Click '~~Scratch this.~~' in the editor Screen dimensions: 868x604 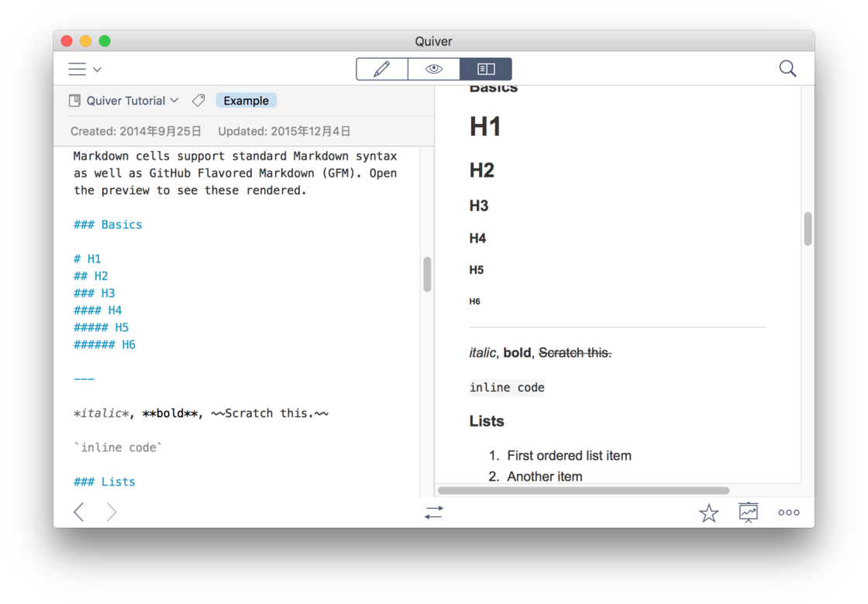270,413
